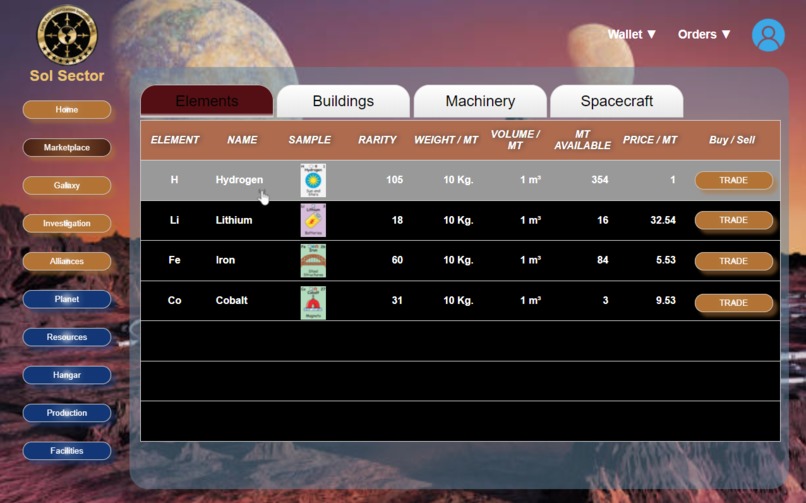
Task: Open the Production sidebar button
Action: pos(67,413)
